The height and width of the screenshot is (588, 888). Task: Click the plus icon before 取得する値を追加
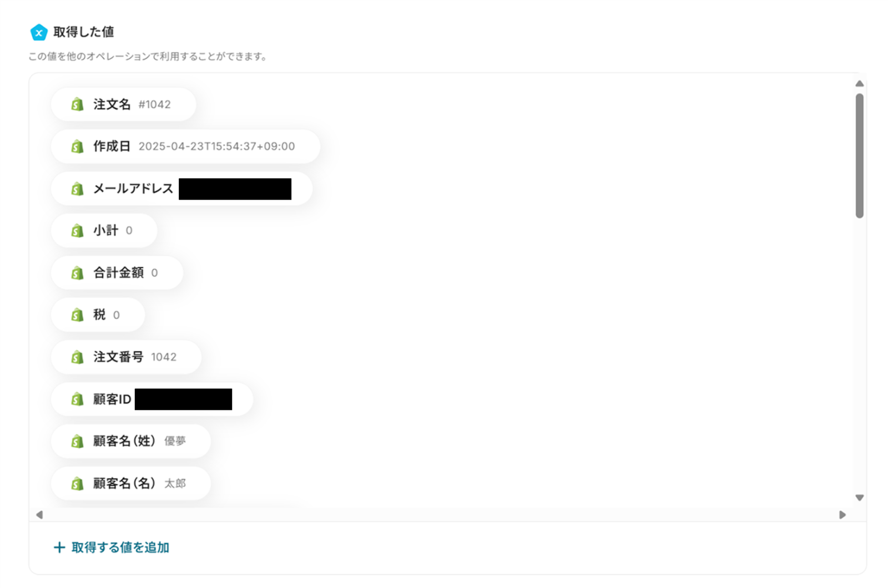59,548
